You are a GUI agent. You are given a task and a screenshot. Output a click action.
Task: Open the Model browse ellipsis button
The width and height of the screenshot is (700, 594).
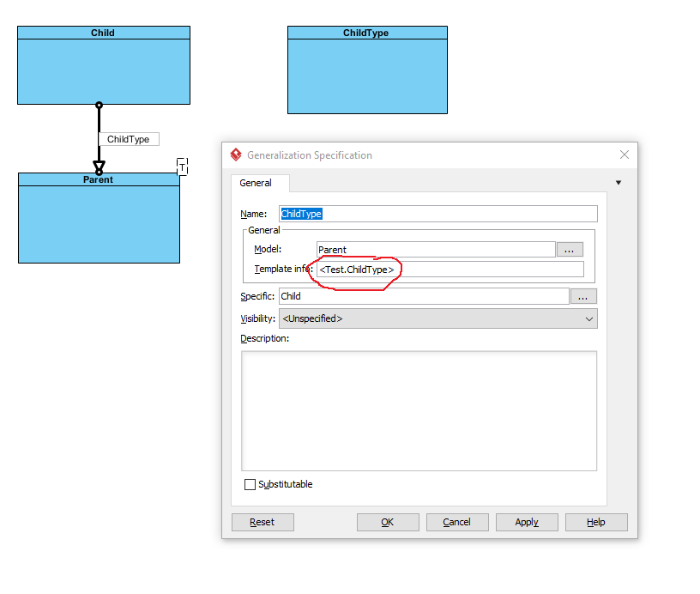tap(570, 250)
